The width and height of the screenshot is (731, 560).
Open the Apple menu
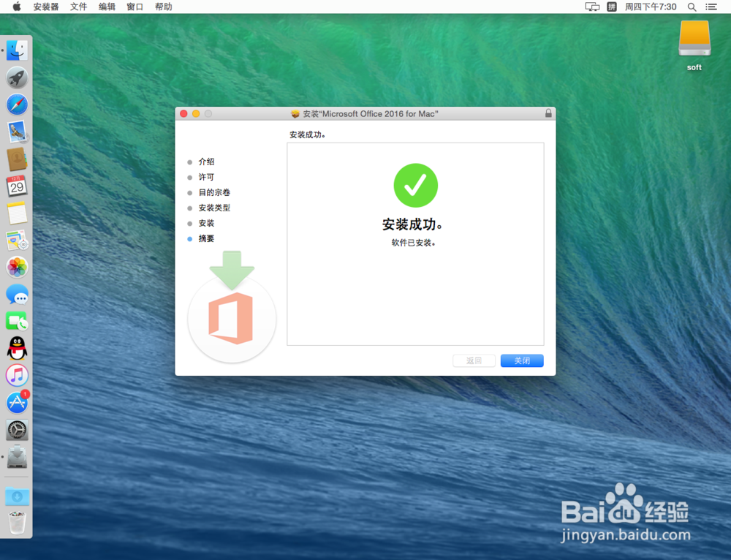pos(16,7)
